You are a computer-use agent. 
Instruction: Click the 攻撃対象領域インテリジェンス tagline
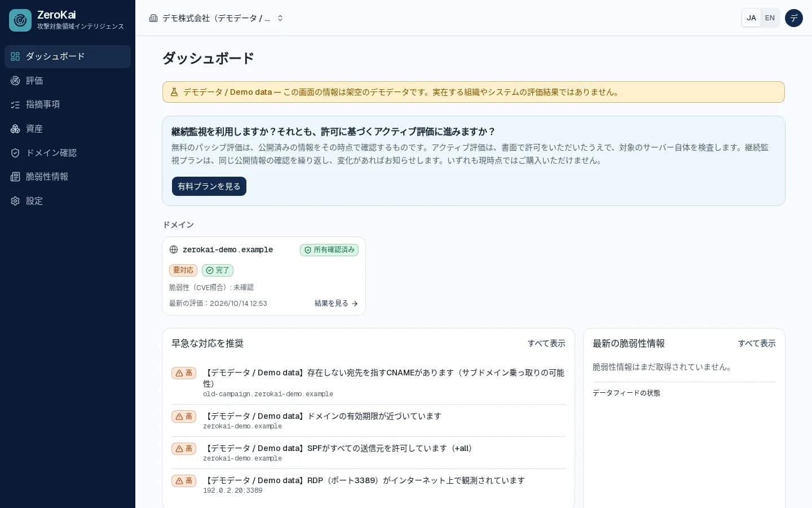tap(81, 27)
